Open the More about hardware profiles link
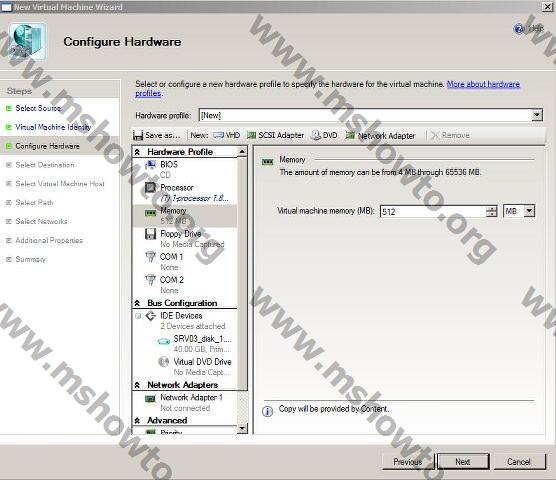 (483, 84)
